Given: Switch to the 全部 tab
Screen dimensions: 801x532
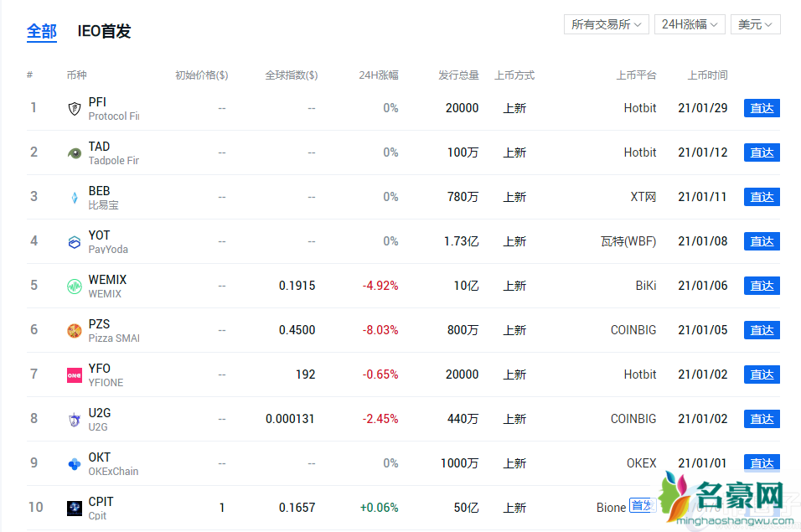Looking at the screenshot, I should tap(42, 32).
